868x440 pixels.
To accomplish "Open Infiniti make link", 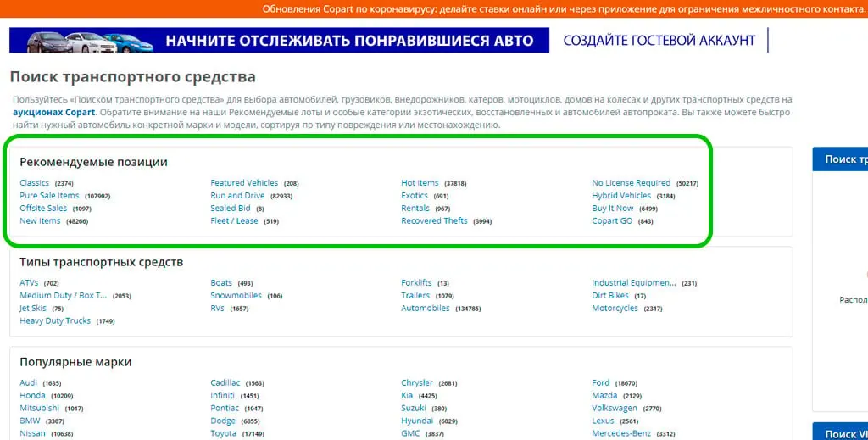I will coord(223,396).
